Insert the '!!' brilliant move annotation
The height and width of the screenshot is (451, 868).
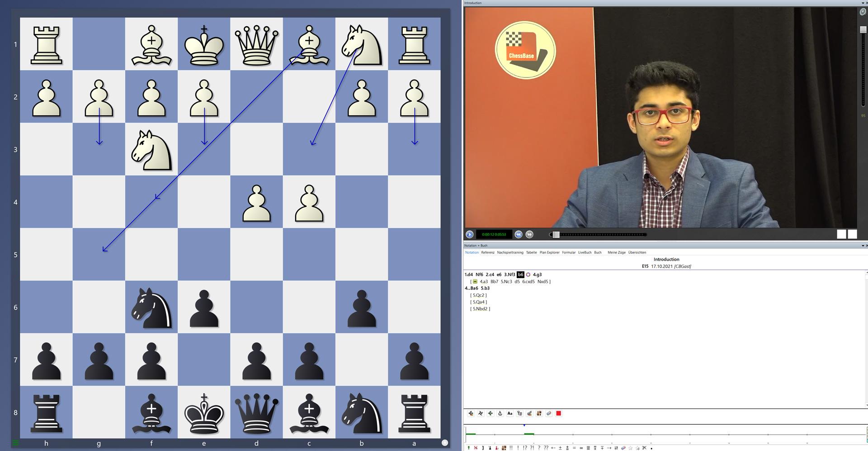click(511, 448)
